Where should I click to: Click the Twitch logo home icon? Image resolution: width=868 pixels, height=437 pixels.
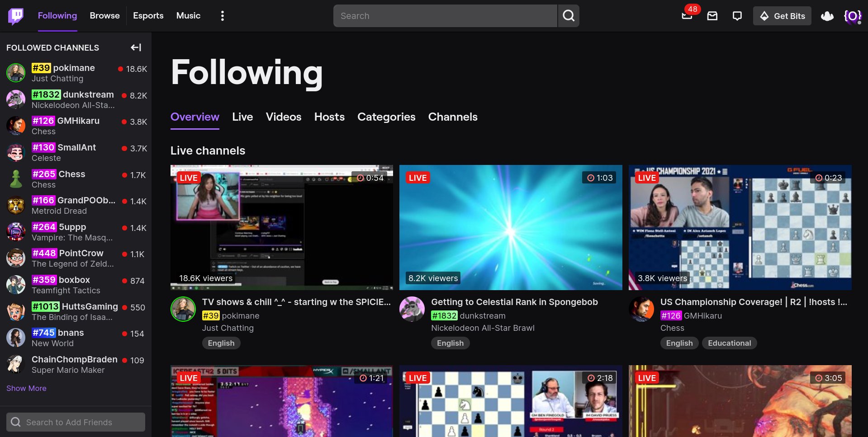[16, 16]
